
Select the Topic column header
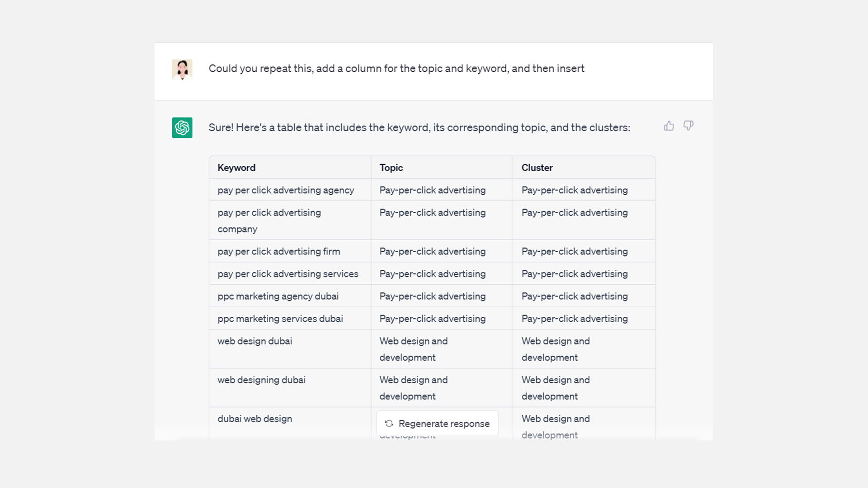(x=391, y=167)
